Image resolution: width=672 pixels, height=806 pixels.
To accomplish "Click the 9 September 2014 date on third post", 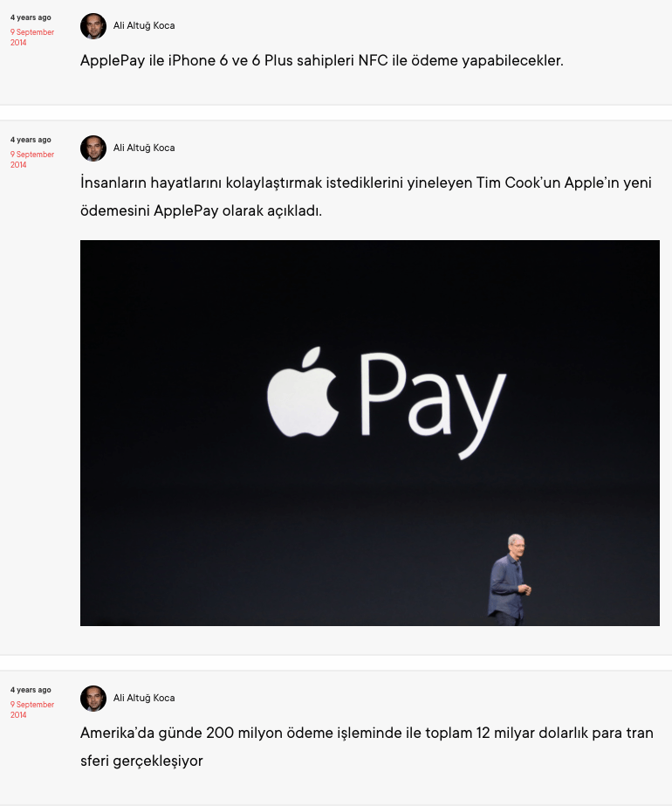I will point(31,709).
